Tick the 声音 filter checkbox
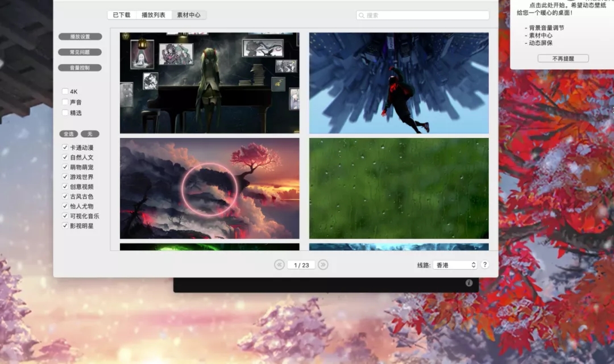 tap(65, 102)
